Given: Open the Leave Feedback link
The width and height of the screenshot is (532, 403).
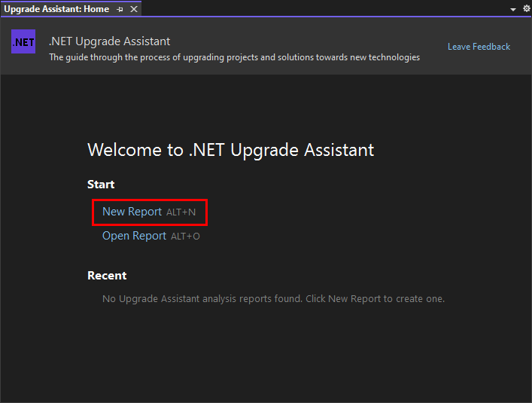Looking at the screenshot, I should click(479, 47).
